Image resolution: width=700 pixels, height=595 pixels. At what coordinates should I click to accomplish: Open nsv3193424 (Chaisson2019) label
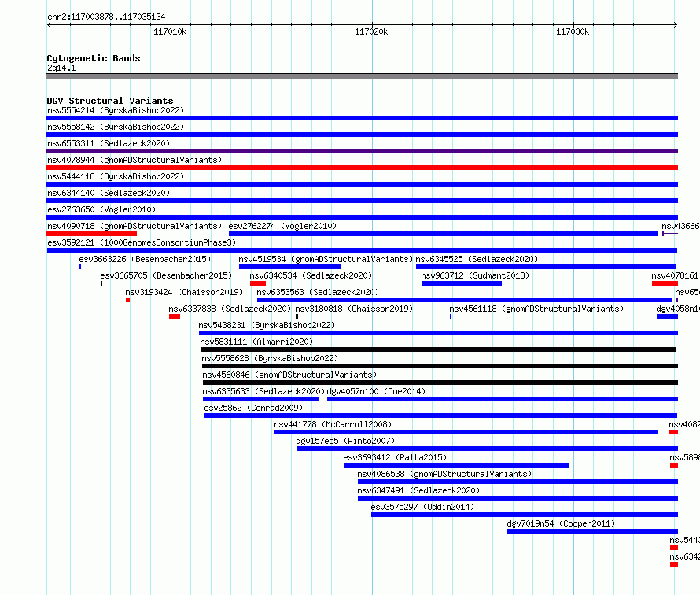click(184, 292)
